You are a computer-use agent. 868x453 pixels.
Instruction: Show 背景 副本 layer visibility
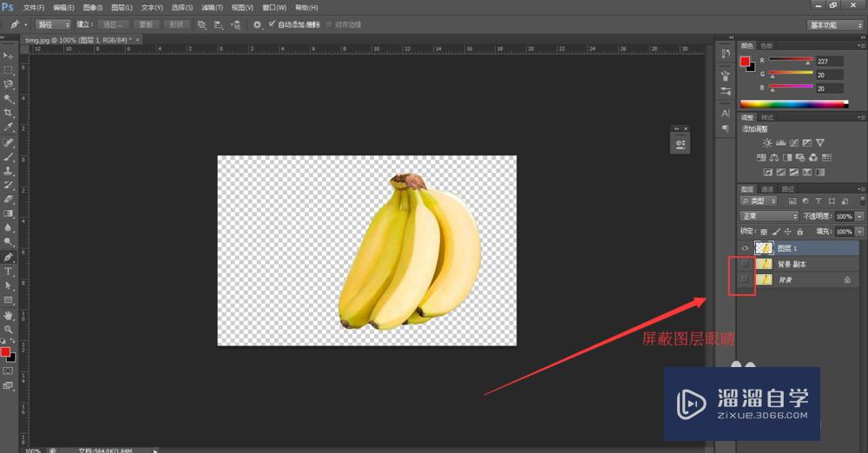click(745, 264)
